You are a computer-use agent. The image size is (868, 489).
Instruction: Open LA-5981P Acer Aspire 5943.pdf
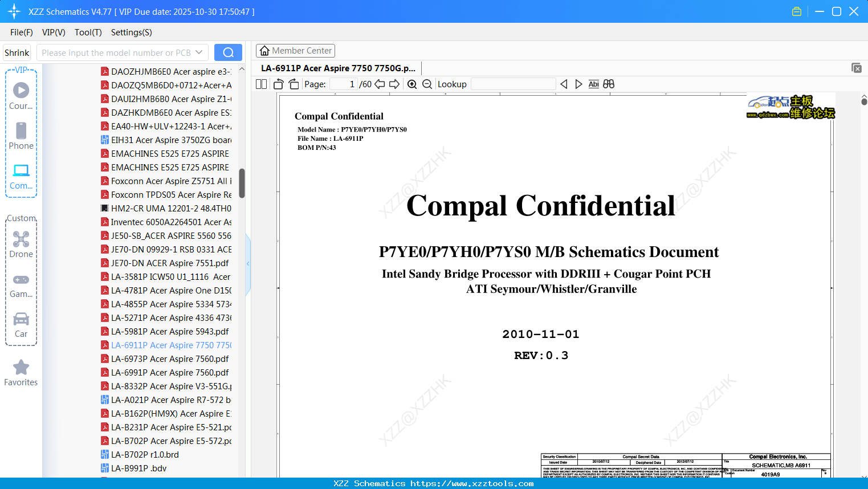[x=170, y=331]
